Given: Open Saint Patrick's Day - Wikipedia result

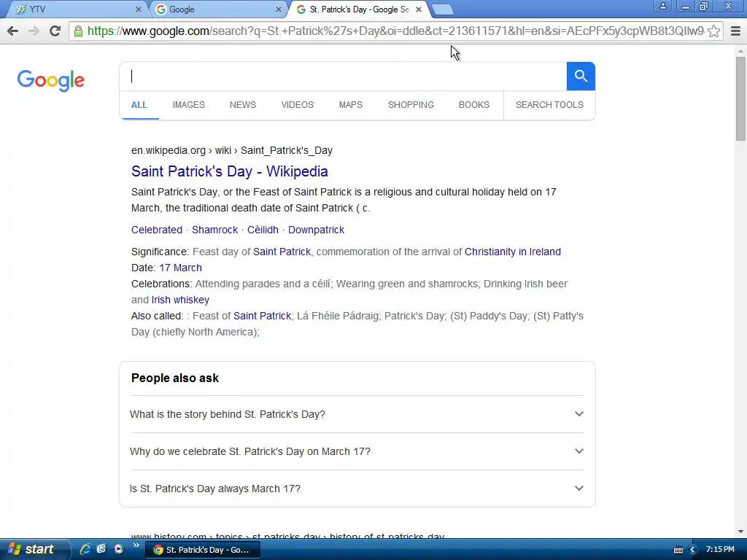Looking at the screenshot, I should point(230,171).
